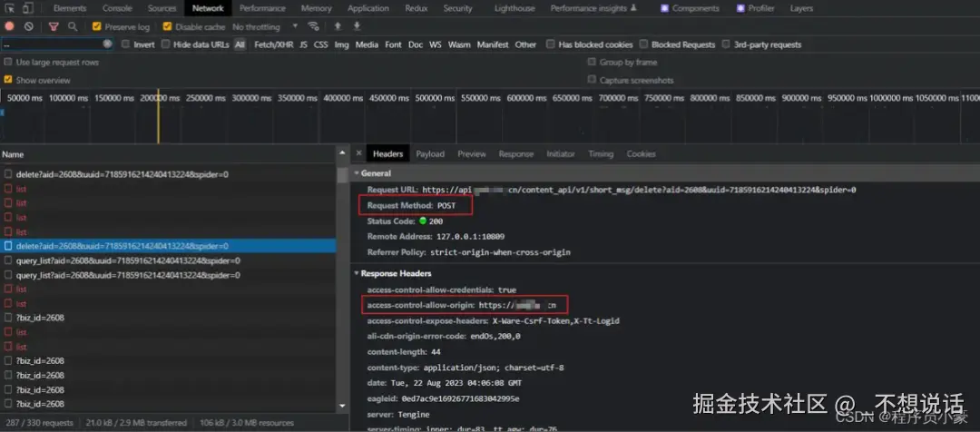The width and height of the screenshot is (980, 432).
Task: Enable the Invert filter checkbox
Action: 125,44
